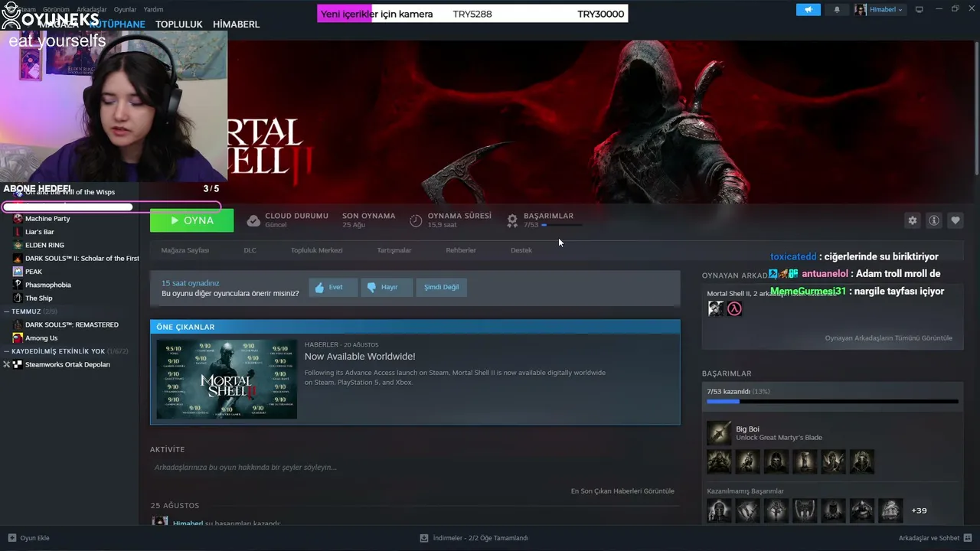Switch to Big Picture mode monitor icon
This screenshot has height=551, width=980.
(920, 9)
